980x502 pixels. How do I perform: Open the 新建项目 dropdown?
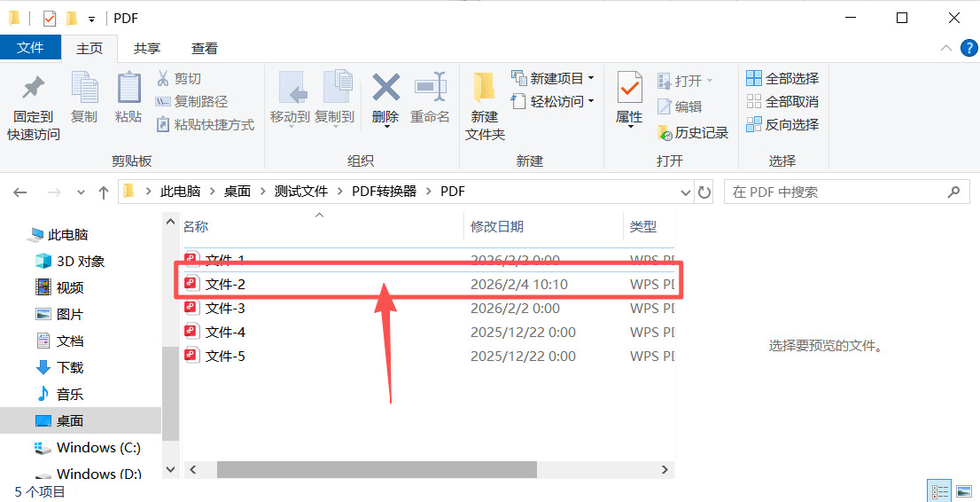point(553,78)
